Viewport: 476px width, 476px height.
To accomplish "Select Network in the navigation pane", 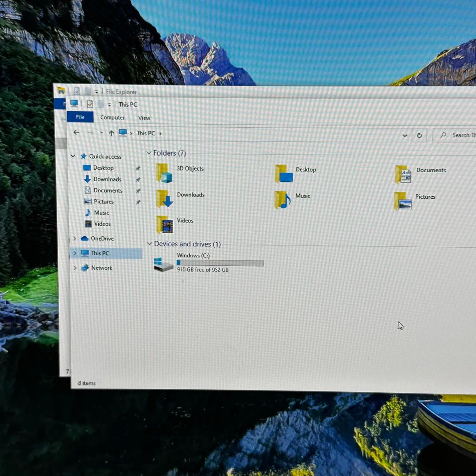I will point(102,268).
